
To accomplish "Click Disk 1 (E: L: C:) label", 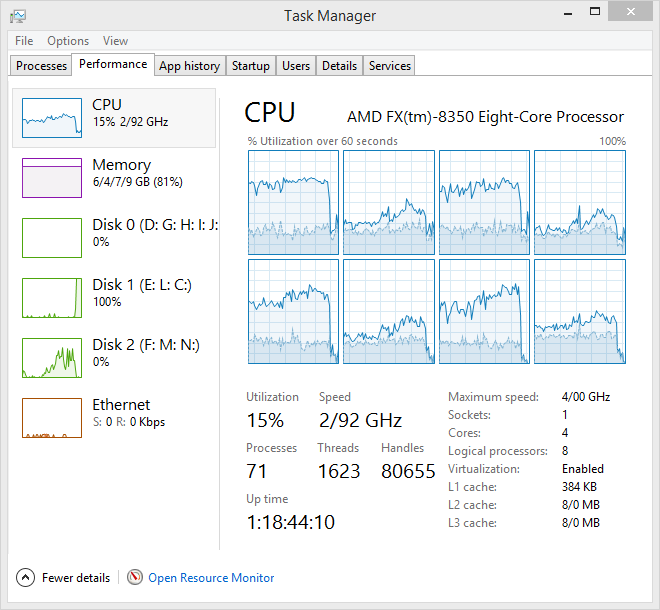I will pos(142,285).
